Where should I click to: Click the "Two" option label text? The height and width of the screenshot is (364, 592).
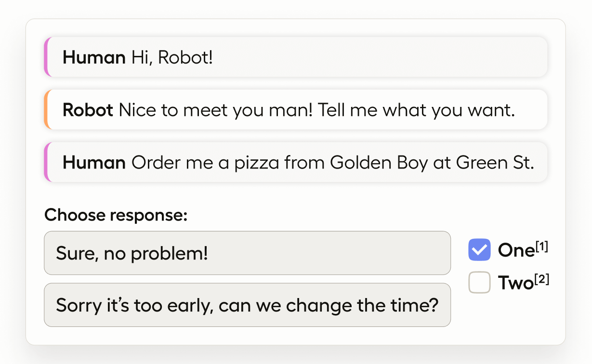coord(514,283)
